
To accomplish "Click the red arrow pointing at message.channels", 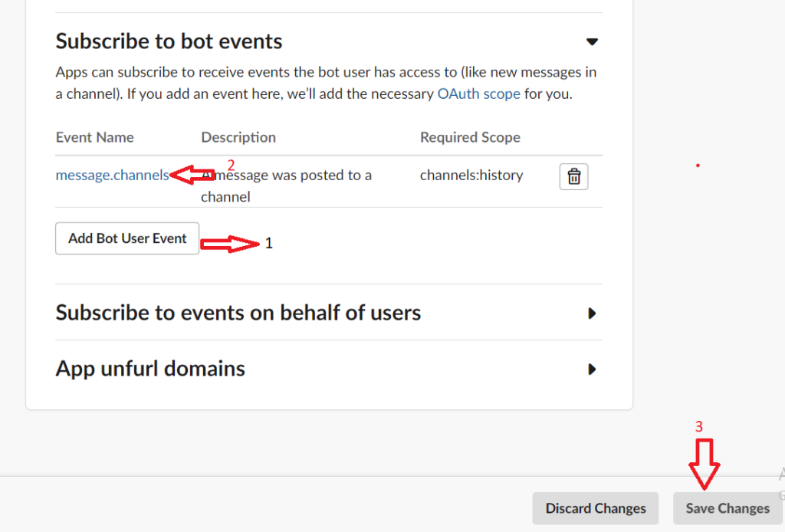I will pyautogui.click(x=192, y=176).
